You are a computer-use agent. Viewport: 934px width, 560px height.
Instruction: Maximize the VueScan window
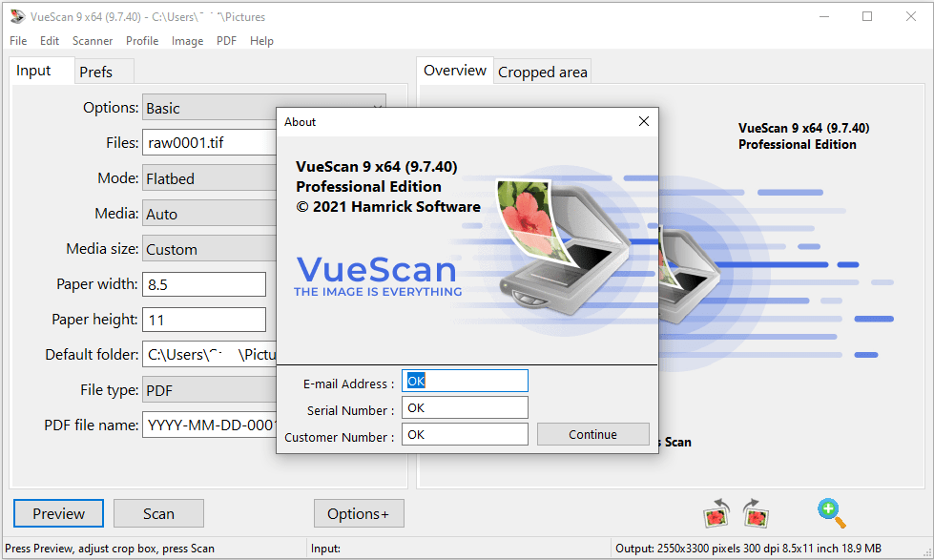867,16
